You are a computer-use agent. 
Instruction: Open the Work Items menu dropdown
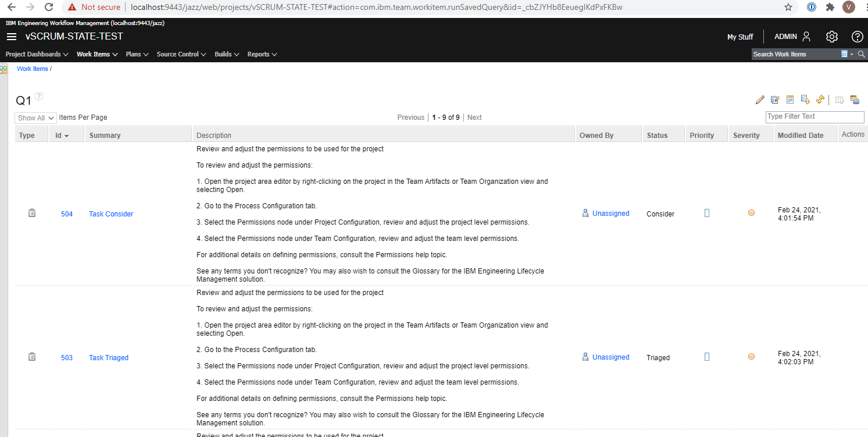coord(97,54)
